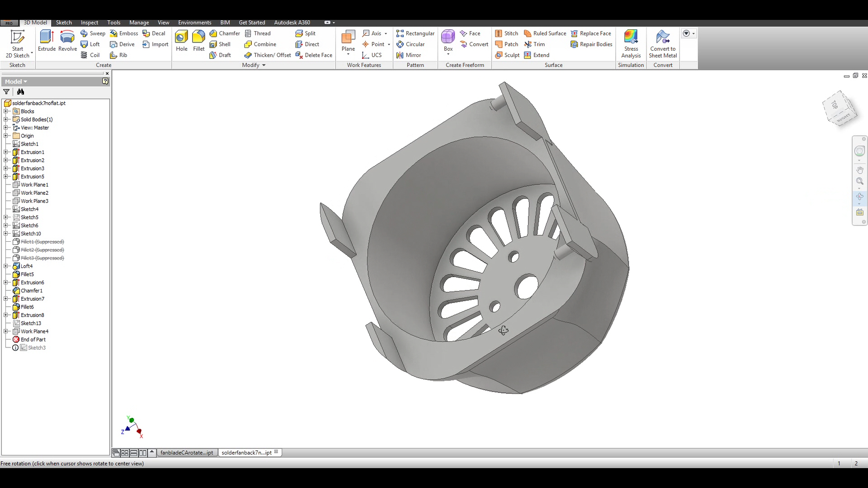Apply the Mirror tool
The width and height of the screenshot is (868, 488).
(409, 55)
